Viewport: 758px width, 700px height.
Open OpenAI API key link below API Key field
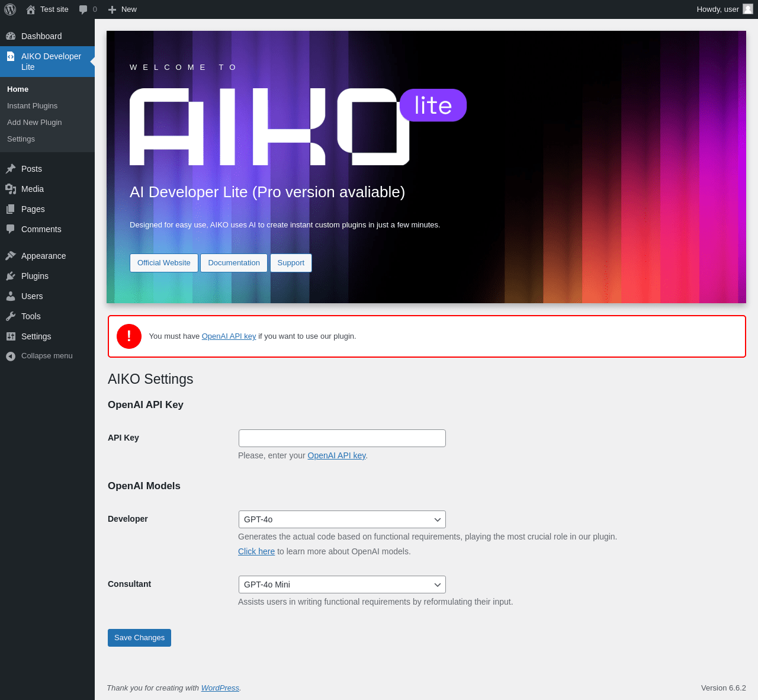pyautogui.click(x=336, y=455)
